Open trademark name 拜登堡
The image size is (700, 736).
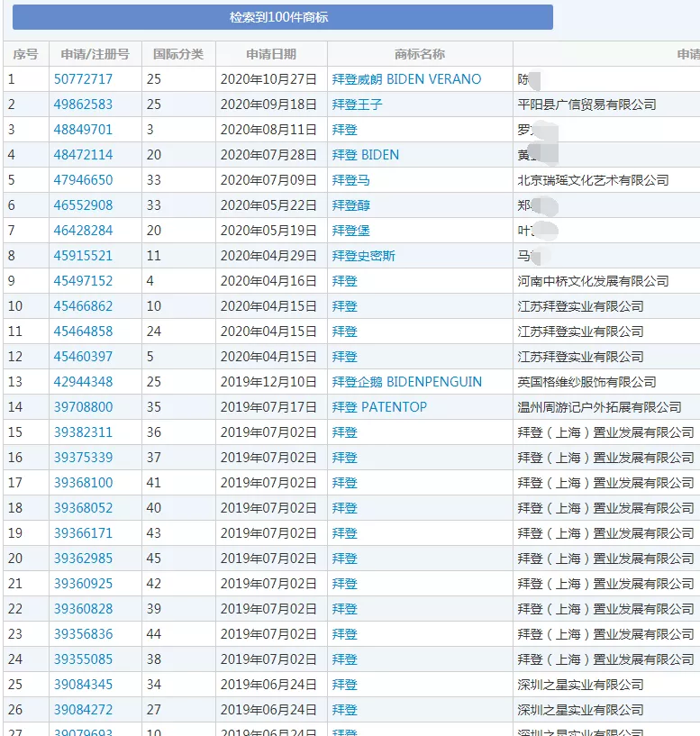pos(350,231)
